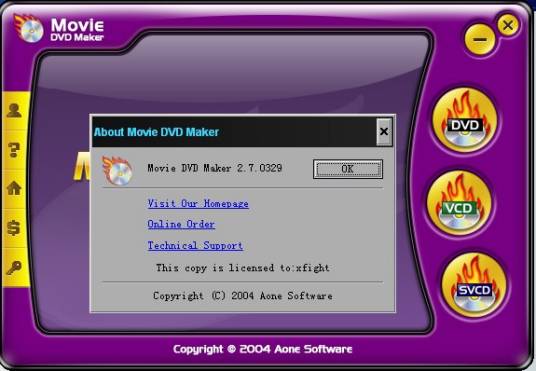Click the key registration sidebar icon
Screen dimensions: 536x371
click(x=14, y=268)
